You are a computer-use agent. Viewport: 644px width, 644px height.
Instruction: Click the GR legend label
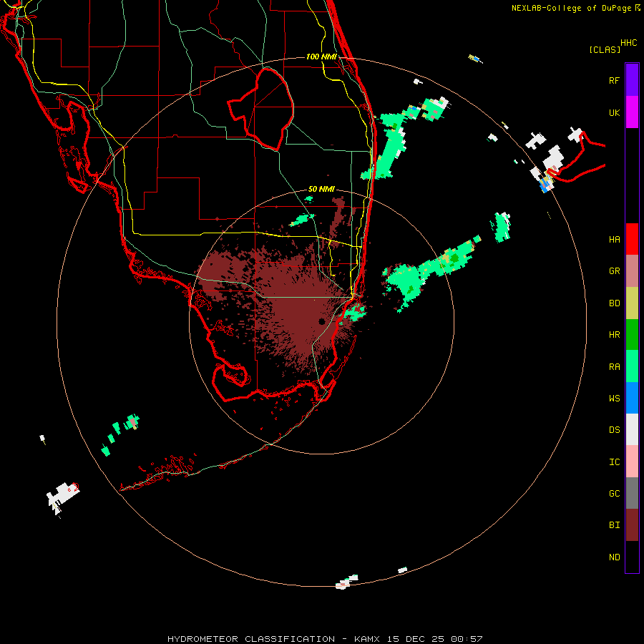(x=614, y=271)
